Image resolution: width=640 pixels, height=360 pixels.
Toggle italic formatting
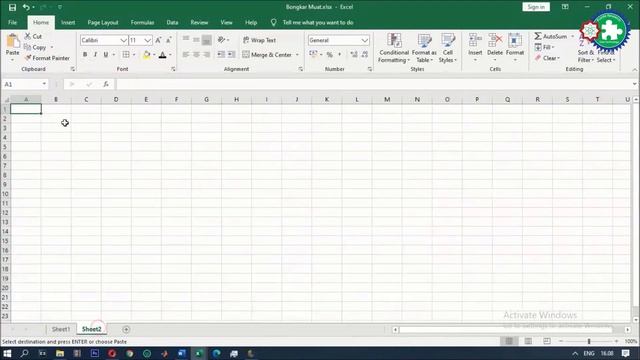tap(95, 54)
